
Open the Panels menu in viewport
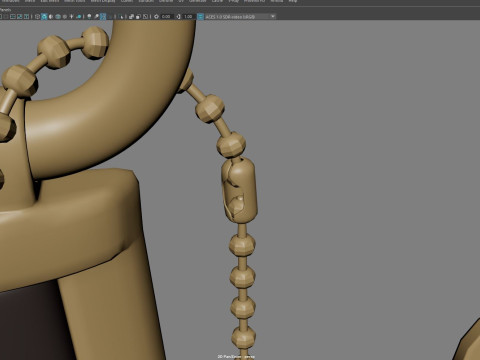5,10
